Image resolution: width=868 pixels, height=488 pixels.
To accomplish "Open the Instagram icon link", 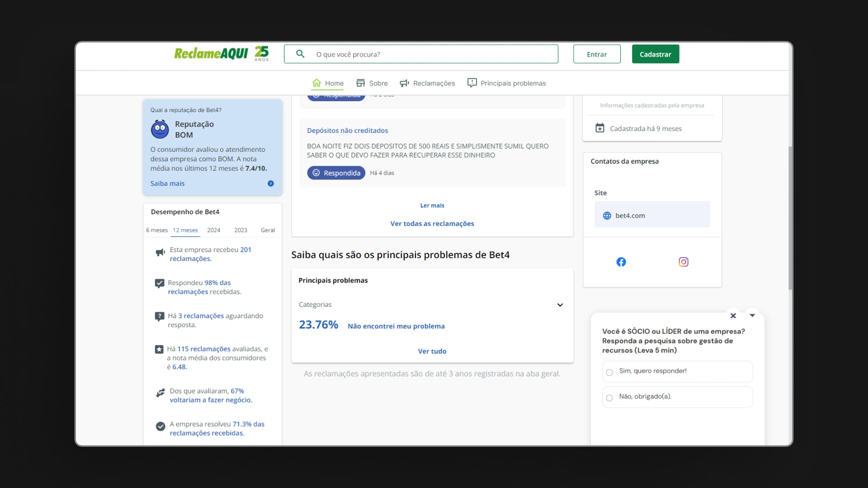I will click(x=684, y=262).
